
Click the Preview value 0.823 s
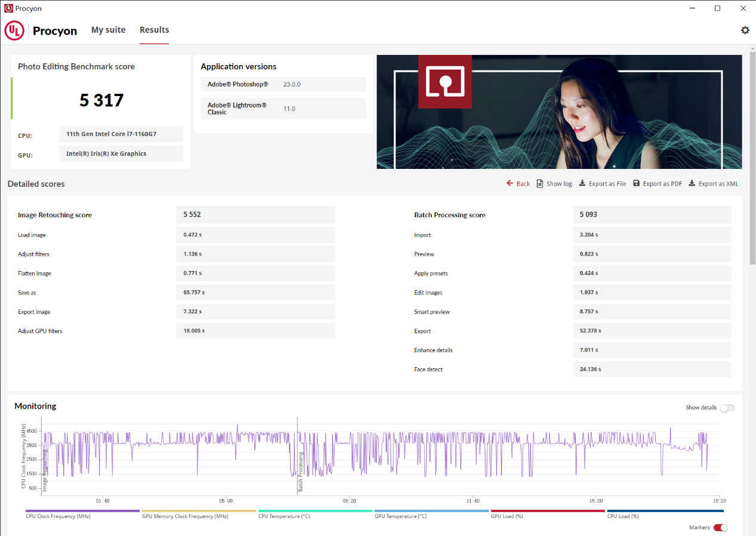click(x=652, y=254)
